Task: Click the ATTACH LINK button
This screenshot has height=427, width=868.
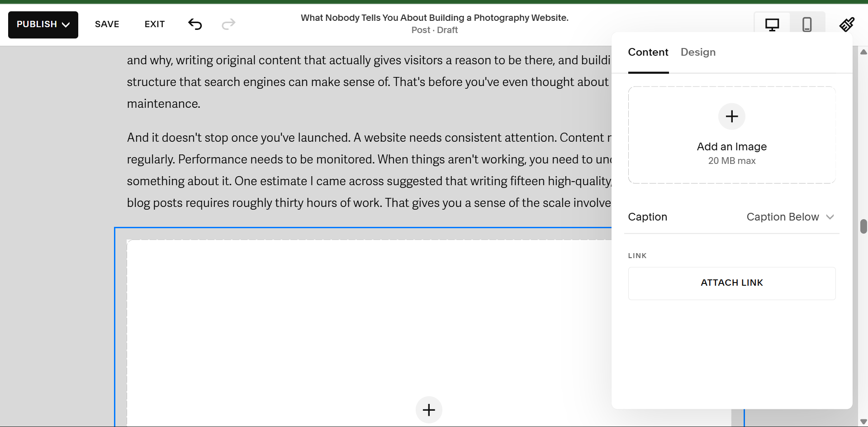Action: (731, 283)
